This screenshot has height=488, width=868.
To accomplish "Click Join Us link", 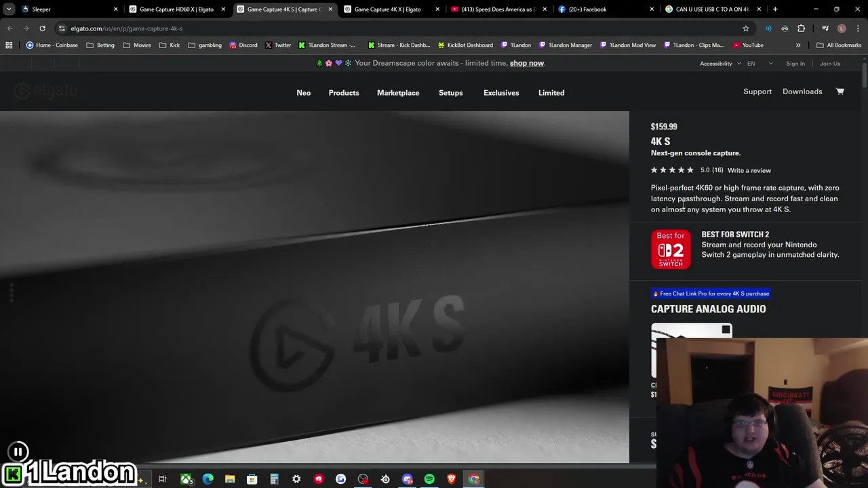I will tap(830, 64).
